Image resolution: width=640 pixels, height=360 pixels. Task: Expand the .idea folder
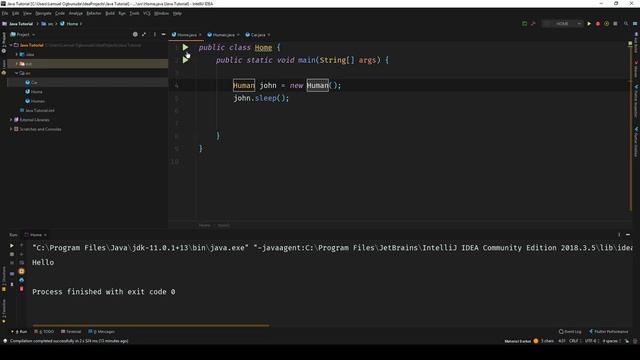click(x=17, y=54)
